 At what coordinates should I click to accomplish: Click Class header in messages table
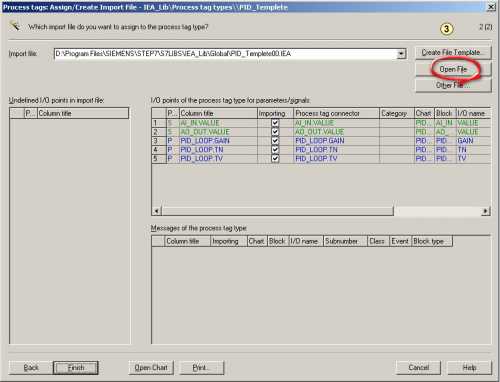[x=378, y=241]
